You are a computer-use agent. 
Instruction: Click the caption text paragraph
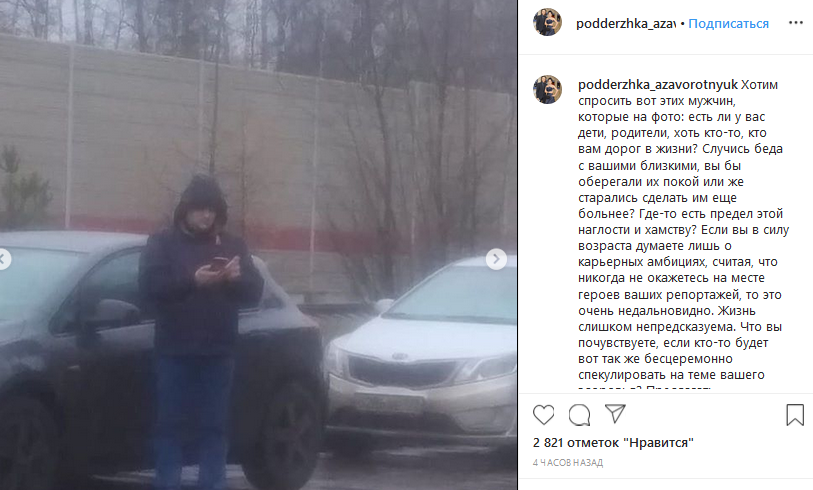tap(683, 230)
